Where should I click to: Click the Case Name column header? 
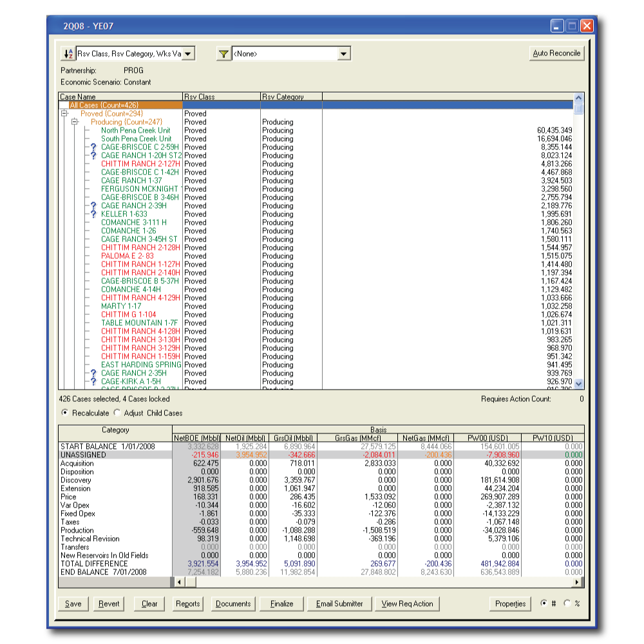click(x=120, y=97)
